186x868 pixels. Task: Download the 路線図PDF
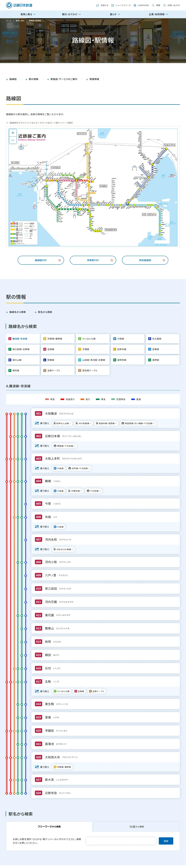point(41,260)
